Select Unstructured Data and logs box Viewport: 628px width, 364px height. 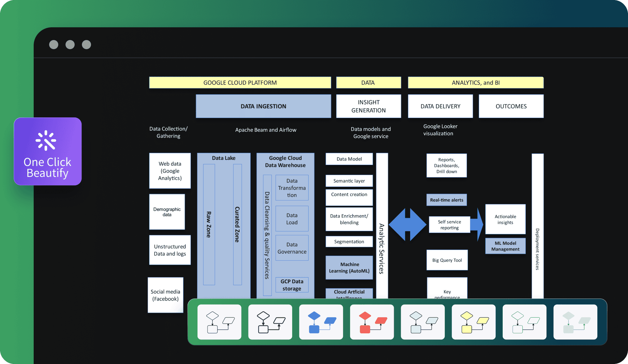point(170,250)
